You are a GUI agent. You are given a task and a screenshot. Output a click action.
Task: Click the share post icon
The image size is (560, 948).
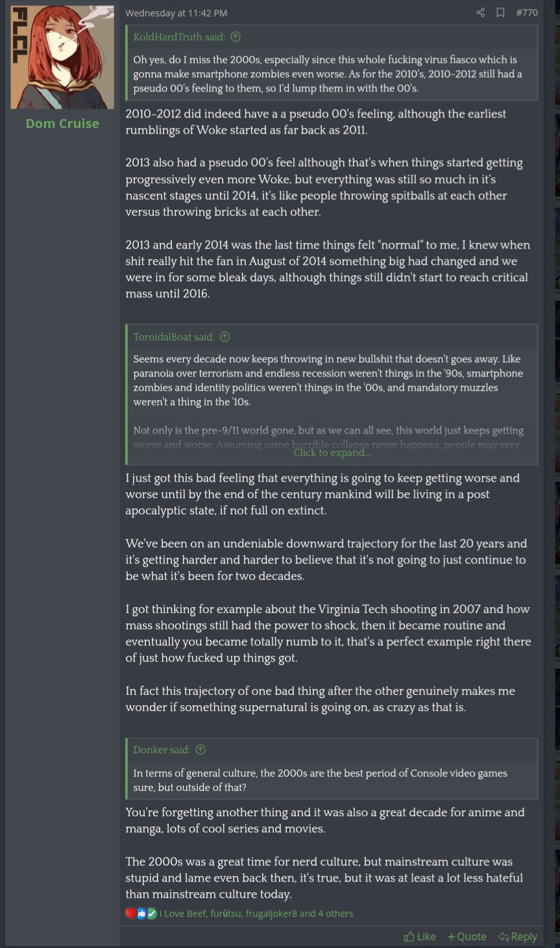point(480,12)
